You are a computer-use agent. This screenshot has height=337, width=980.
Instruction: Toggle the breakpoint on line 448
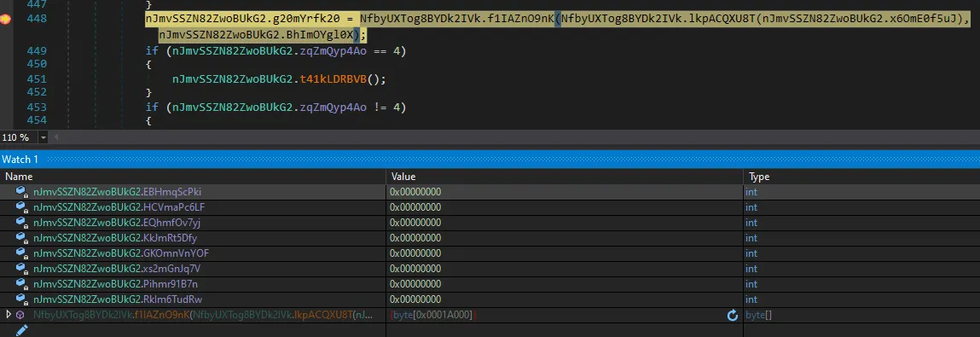5,20
